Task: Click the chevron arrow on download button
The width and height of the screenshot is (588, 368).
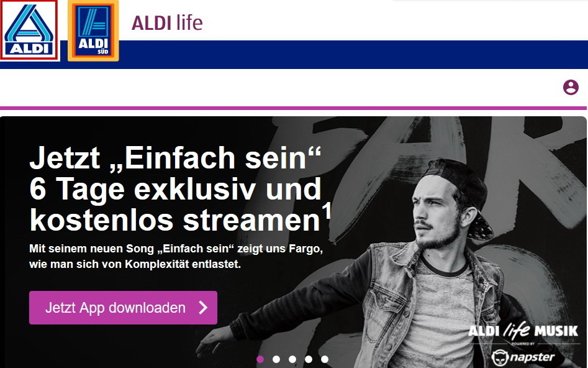Action: coord(203,308)
